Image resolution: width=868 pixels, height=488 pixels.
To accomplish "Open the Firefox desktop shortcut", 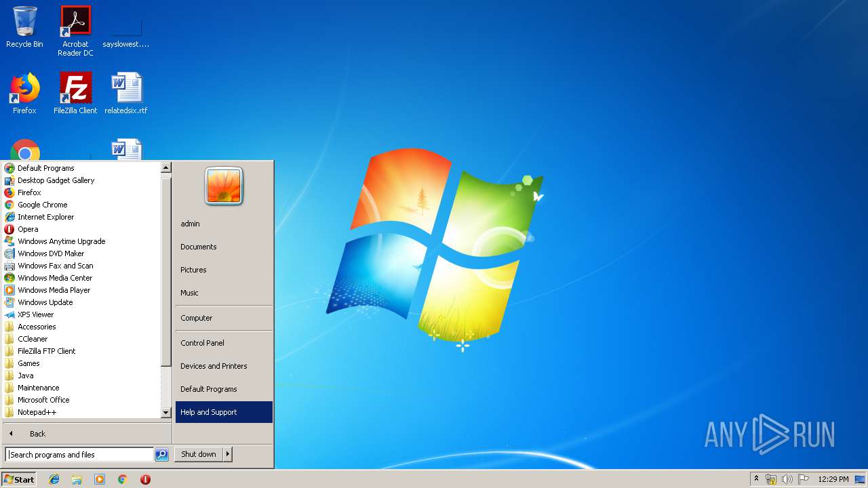I will pyautogui.click(x=24, y=94).
